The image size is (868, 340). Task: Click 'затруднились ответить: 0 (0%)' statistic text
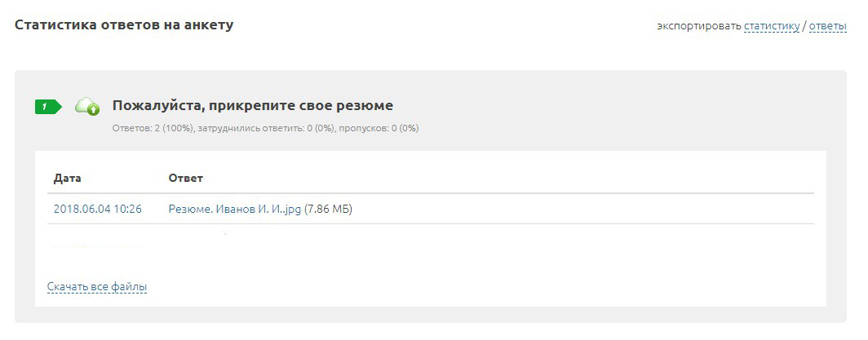[266, 129]
